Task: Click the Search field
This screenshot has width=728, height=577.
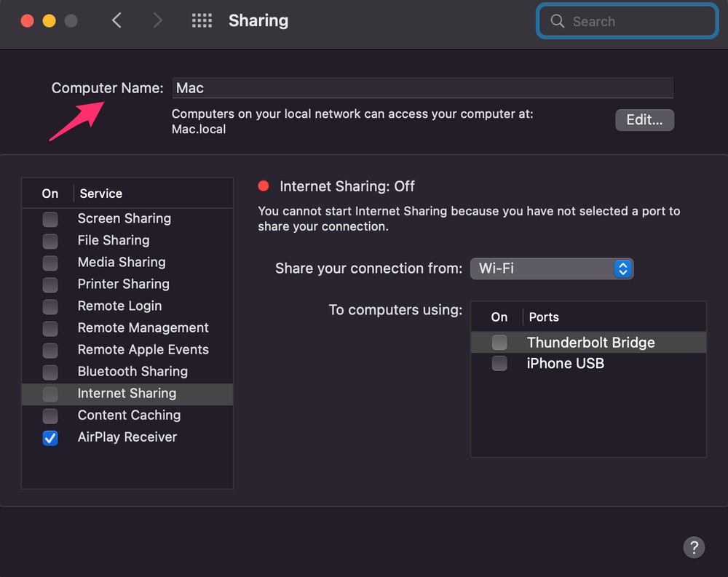Action: (x=628, y=21)
